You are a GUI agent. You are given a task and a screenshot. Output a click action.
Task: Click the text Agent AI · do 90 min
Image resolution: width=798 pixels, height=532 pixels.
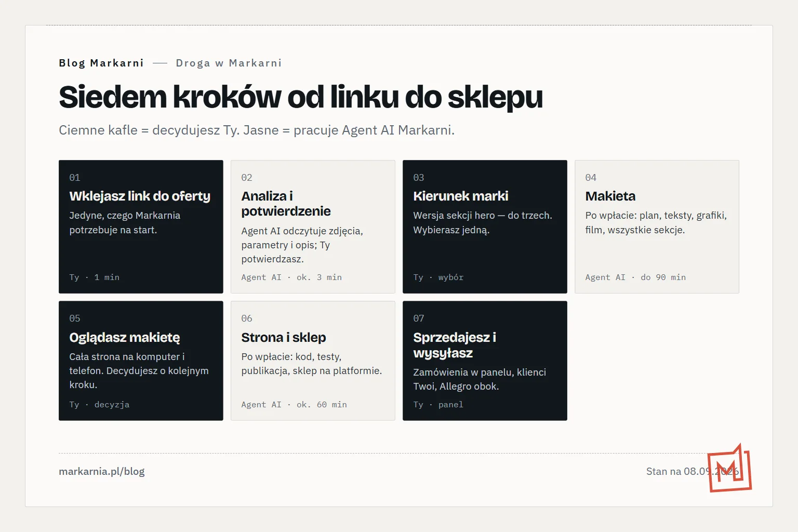point(635,277)
